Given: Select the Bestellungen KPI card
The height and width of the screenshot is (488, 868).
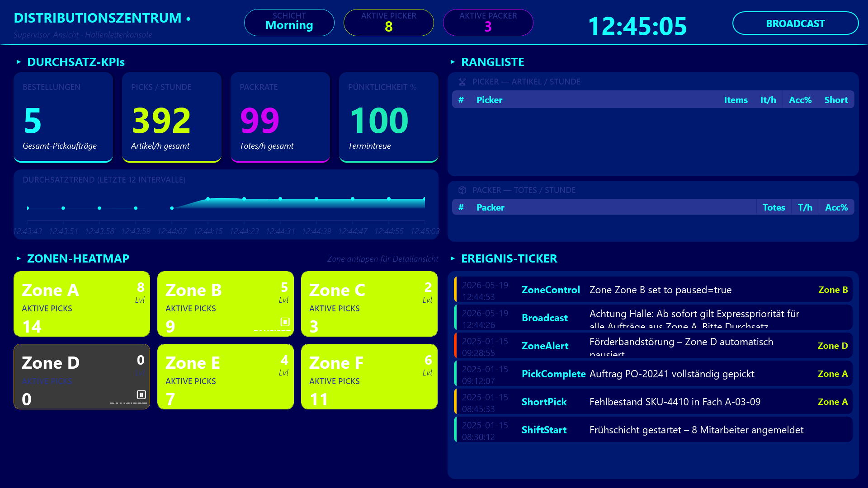Looking at the screenshot, I should 63,117.
